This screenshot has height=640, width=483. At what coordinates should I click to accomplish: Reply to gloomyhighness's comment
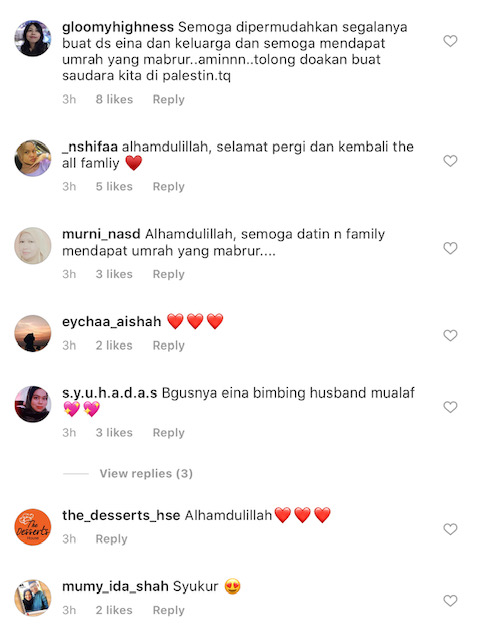coord(168,100)
